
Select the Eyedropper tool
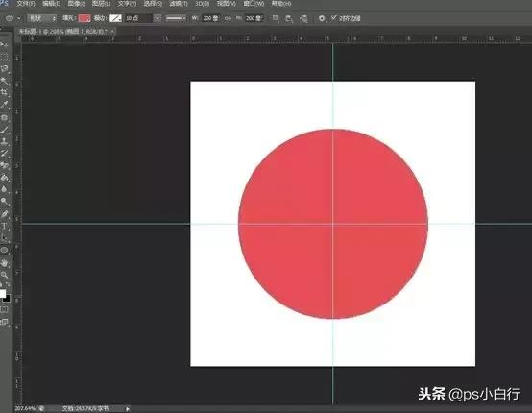point(5,105)
